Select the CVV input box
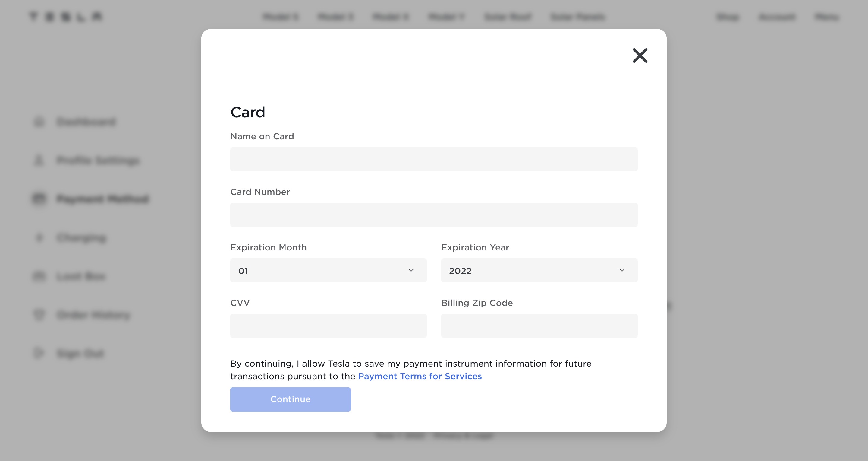This screenshot has width=868, height=461. pyautogui.click(x=328, y=326)
